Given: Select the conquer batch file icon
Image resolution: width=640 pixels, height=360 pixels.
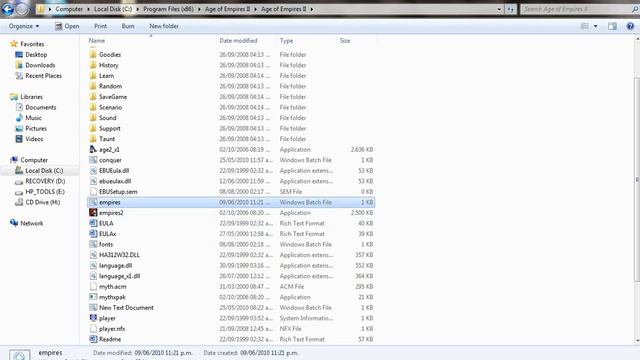Looking at the screenshot, I should pos(93,160).
